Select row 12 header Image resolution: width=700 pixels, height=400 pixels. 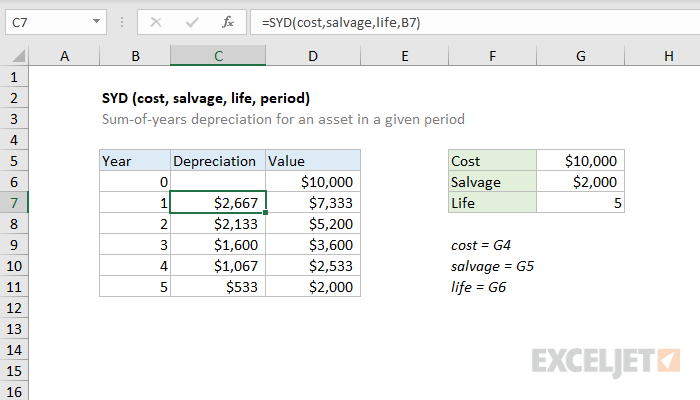14,308
